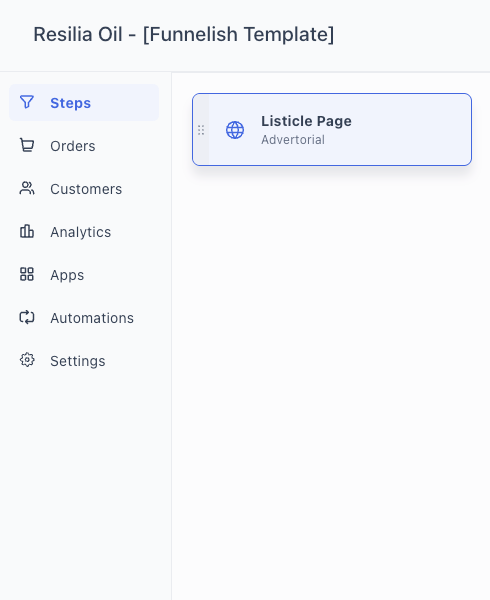Click the globe icon on Listicle Page
The image size is (490, 600).
click(235, 130)
